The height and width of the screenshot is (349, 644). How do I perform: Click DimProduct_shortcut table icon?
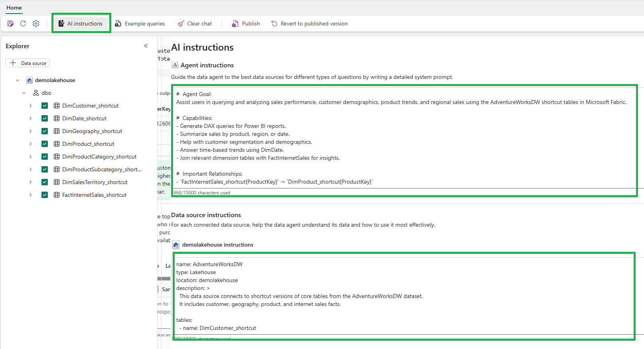[x=57, y=144]
